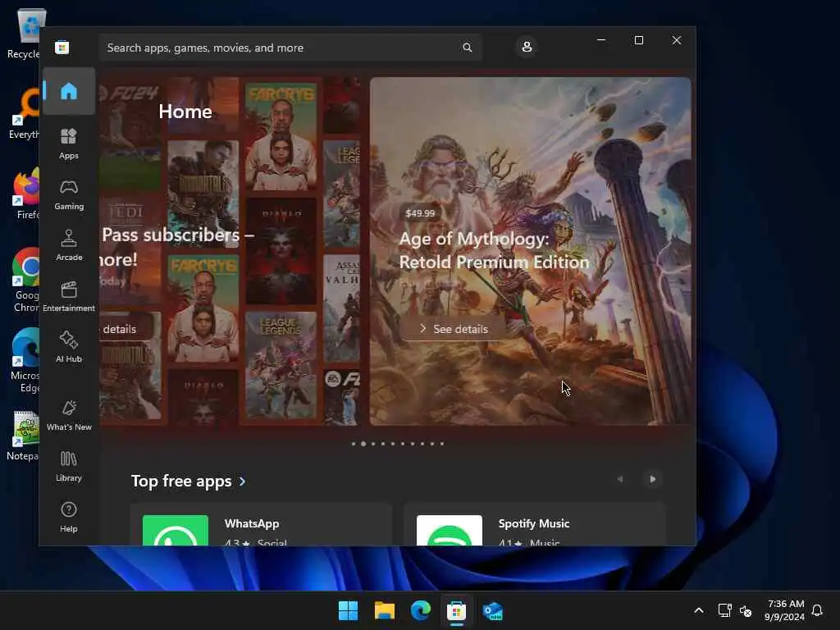This screenshot has height=630, width=840.
Task: Click See details for Age of Mythology
Action: pos(454,329)
